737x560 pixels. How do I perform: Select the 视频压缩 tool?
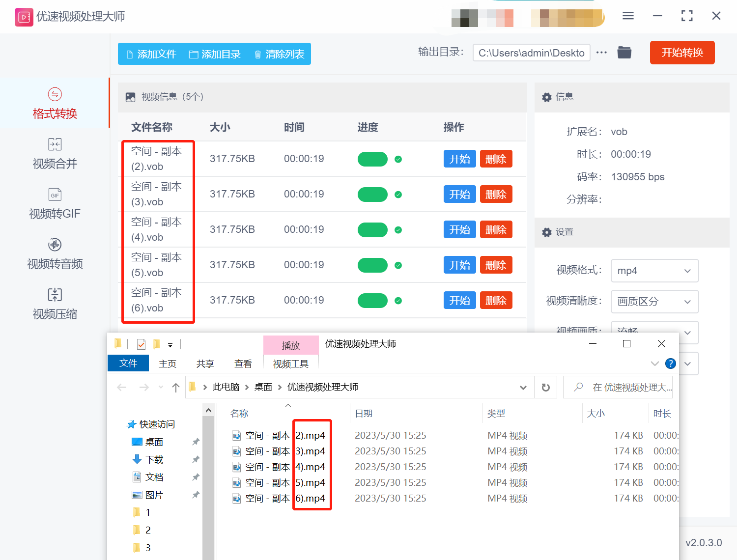pos(54,304)
